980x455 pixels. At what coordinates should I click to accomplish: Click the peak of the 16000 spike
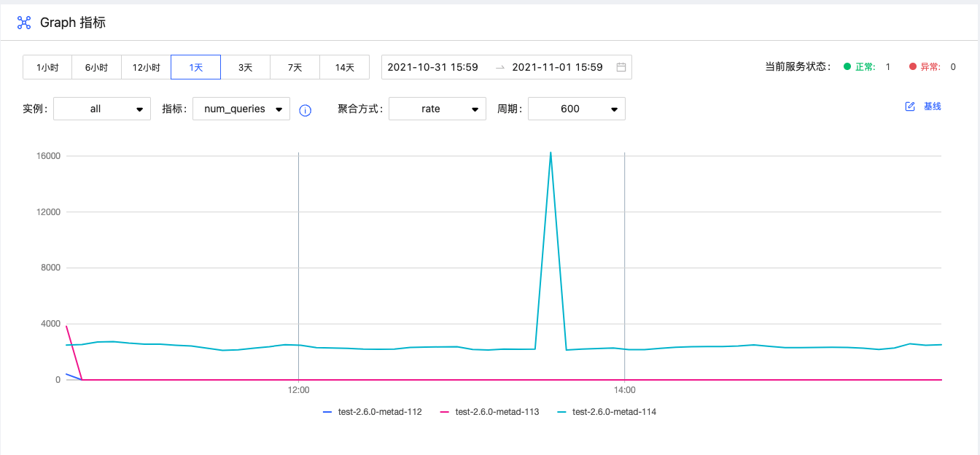tap(551, 153)
